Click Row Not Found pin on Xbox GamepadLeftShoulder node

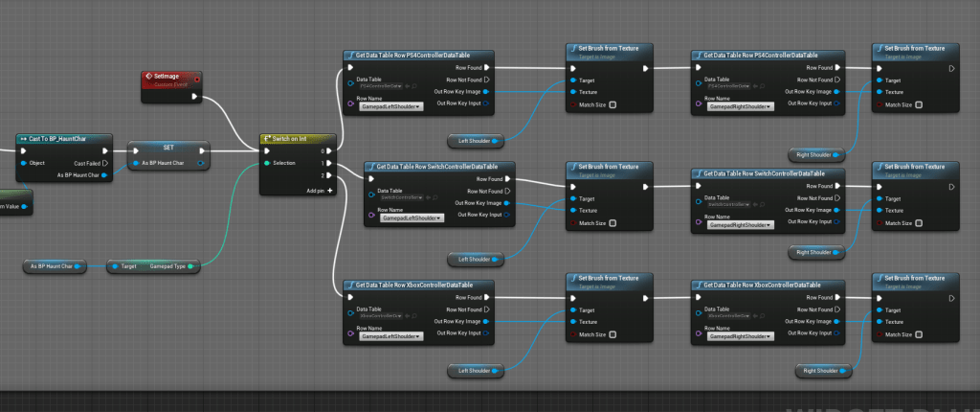click(486, 309)
